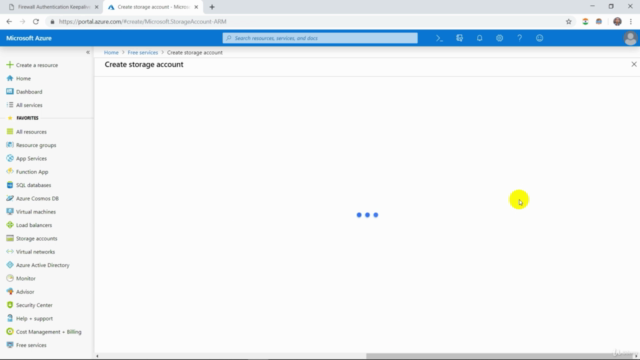Viewport: 640px width, 360px height.
Task: Bookmark this page with the star
Action: (x=569, y=22)
